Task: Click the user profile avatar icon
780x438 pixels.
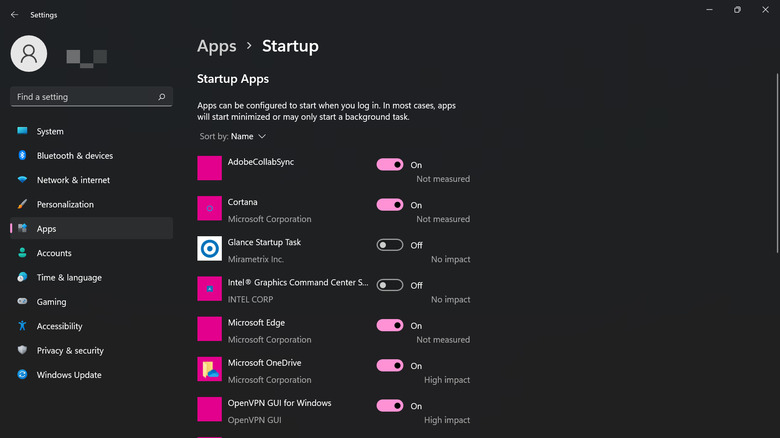Action: (x=29, y=53)
